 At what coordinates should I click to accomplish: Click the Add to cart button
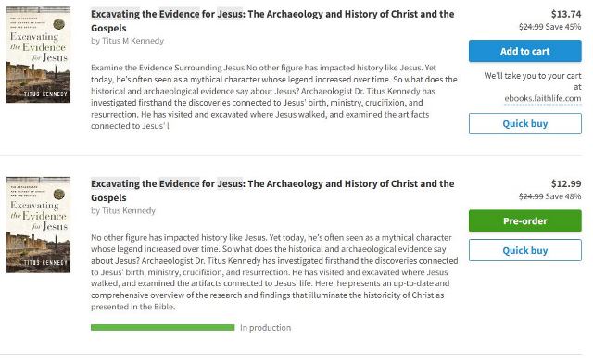(x=525, y=51)
